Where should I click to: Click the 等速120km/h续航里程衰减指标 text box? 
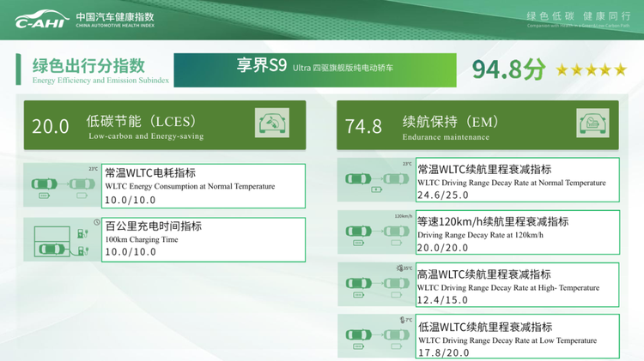(517, 232)
